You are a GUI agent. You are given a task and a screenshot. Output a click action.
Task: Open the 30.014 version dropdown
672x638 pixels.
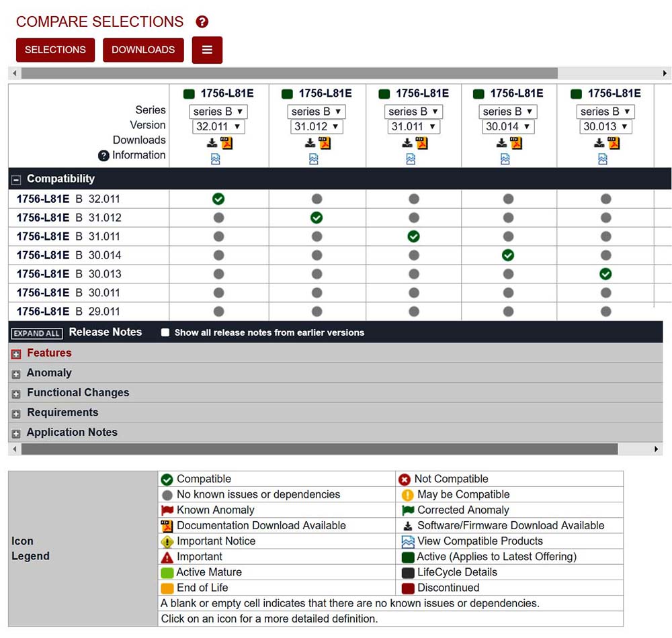508,127
